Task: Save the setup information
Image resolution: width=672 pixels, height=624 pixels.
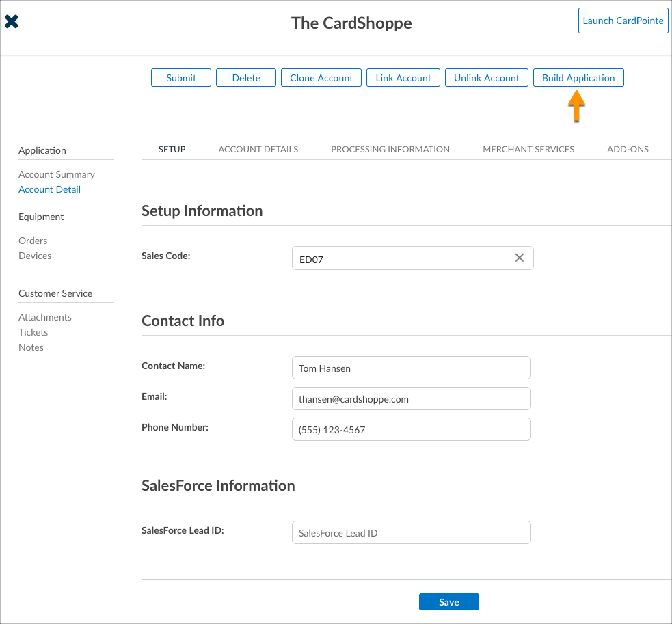Action: 448,601
